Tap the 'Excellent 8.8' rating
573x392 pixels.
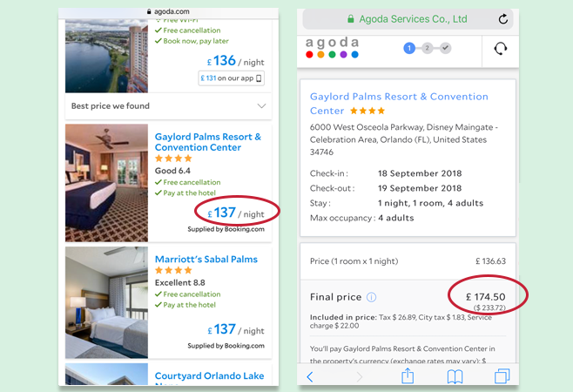point(179,282)
